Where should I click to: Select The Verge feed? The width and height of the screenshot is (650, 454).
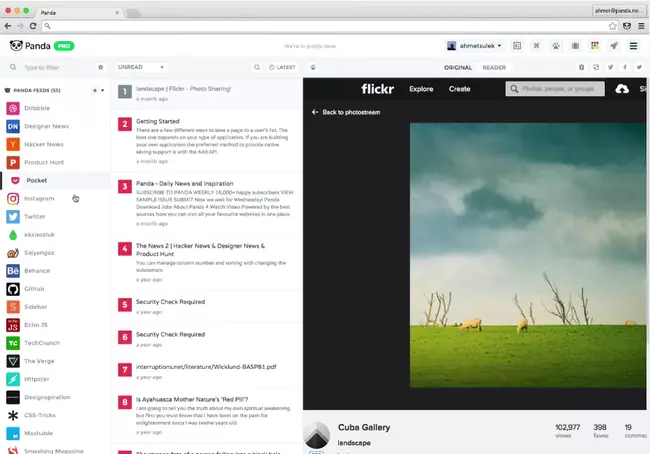[x=39, y=361]
